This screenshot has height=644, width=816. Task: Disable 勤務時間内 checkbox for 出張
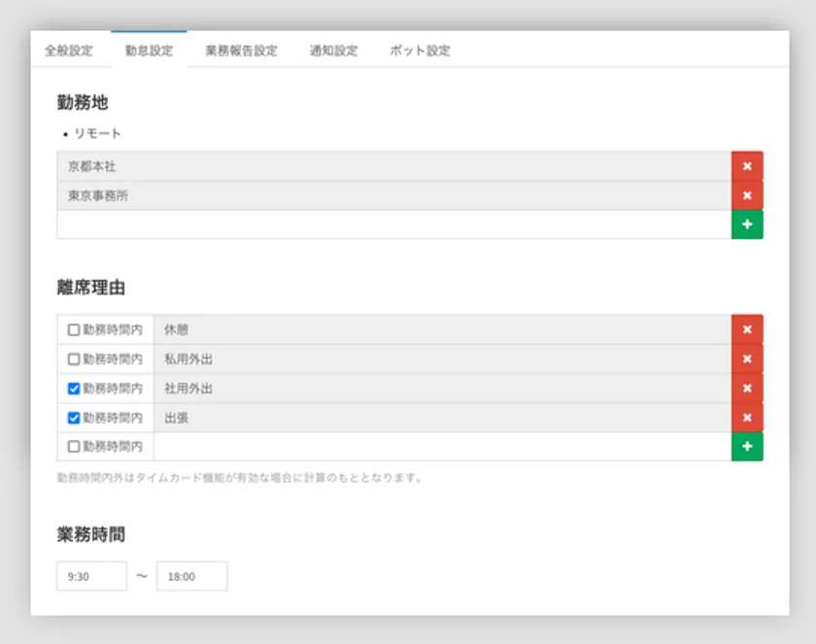[74, 418]
